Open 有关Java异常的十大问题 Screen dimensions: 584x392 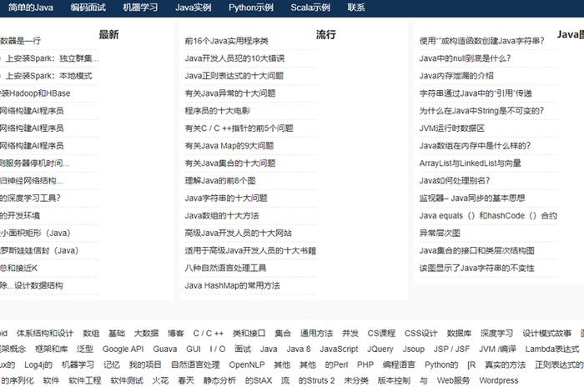tap(230, 93)
